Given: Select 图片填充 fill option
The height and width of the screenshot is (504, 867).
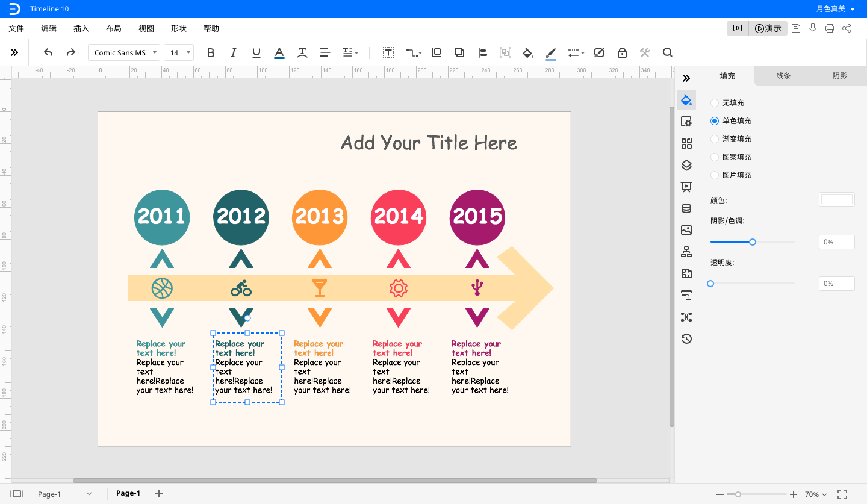Looking at the screenshot, I should [715, 175].
